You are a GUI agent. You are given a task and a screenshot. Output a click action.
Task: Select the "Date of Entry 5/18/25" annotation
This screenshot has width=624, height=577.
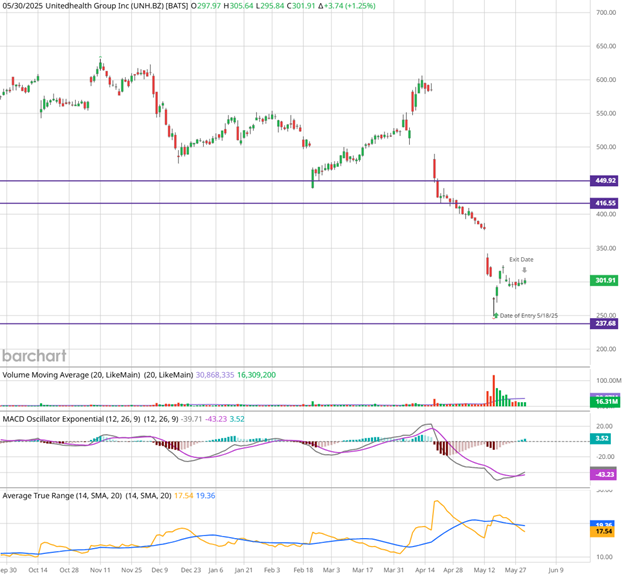pyautogui.click(x=528, y=316)
